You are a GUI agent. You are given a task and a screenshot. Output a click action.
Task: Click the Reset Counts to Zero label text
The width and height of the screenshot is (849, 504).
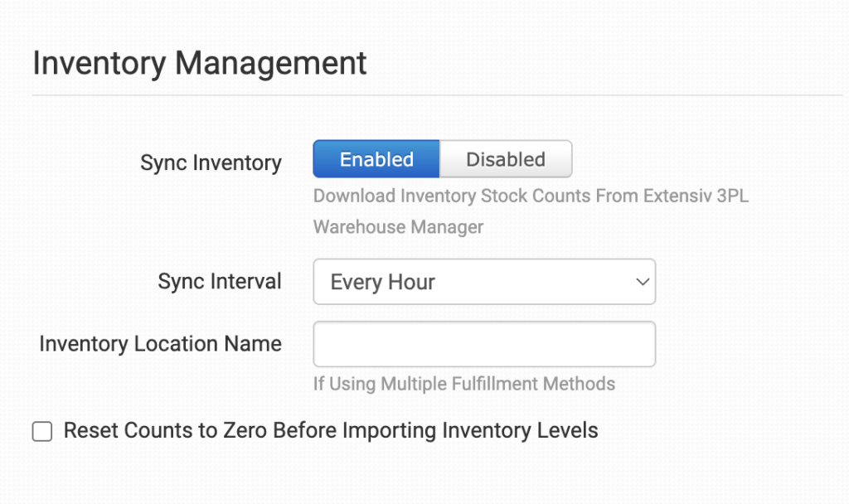(x=330, y=430)
